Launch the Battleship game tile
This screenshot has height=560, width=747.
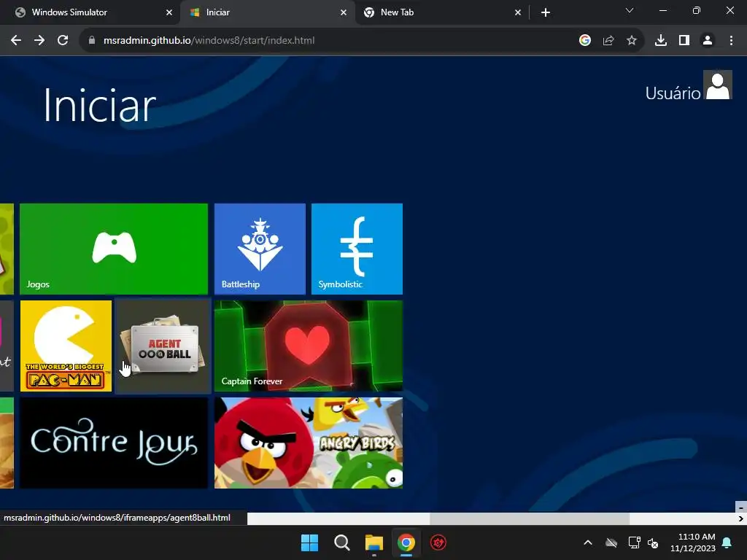[260, 249]
